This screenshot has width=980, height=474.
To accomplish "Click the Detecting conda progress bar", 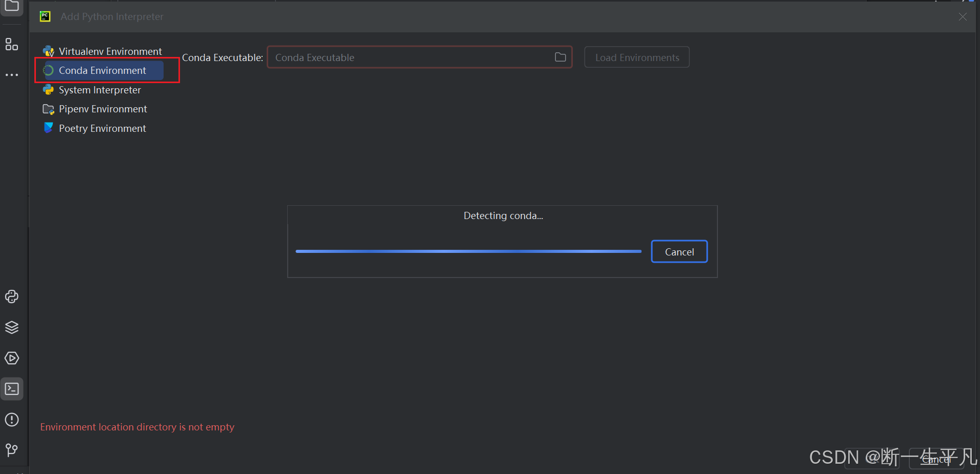I will click(x=468, y=251).
